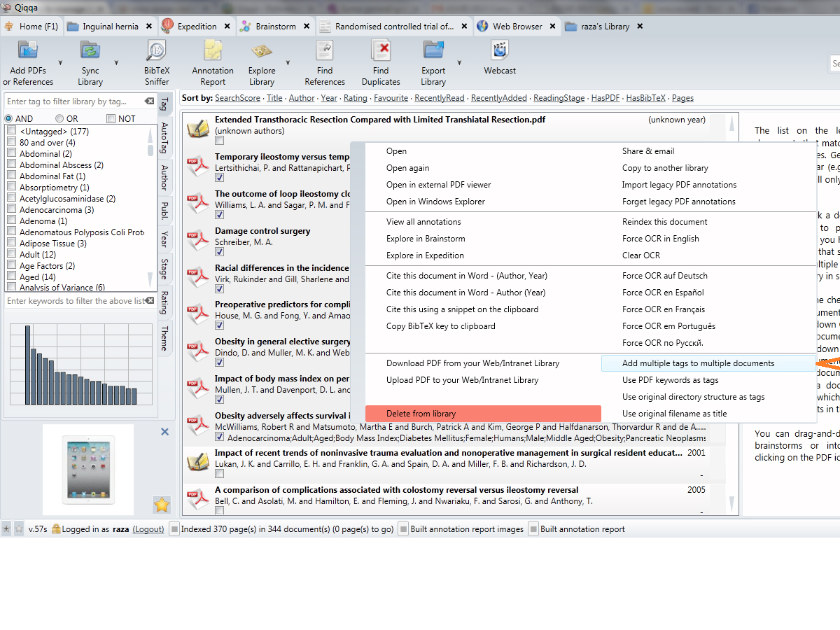The image size is (840, 630).
Task: Tick the NOT checkbox in tag filter
Action: click(111, 119)
